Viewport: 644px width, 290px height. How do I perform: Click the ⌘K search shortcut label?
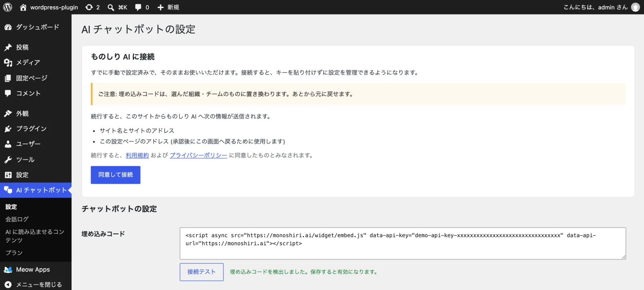[123, 7]
